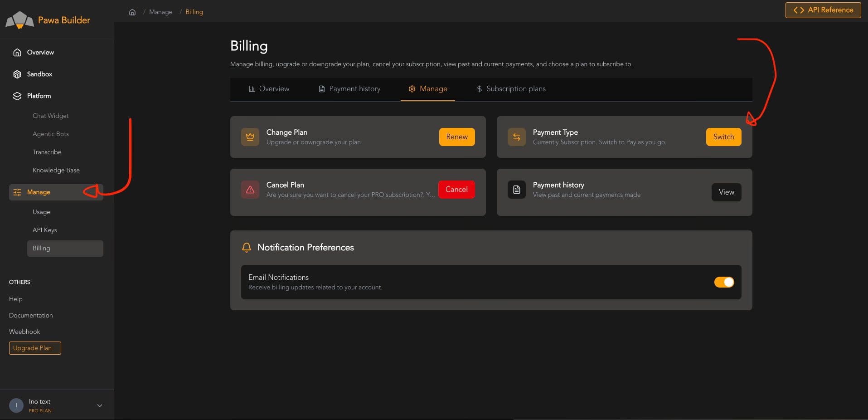Image resolution: width=868 pixels, height=420 pixels.
Task: Click the bar chart icon on Overview tab
Action: click(x=252, y=89)
